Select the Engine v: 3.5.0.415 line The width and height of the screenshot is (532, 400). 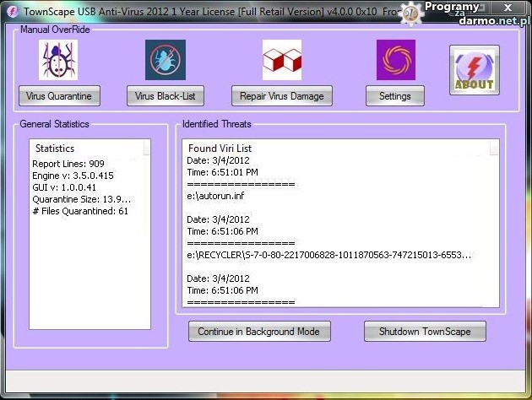(x=72, y=176)
